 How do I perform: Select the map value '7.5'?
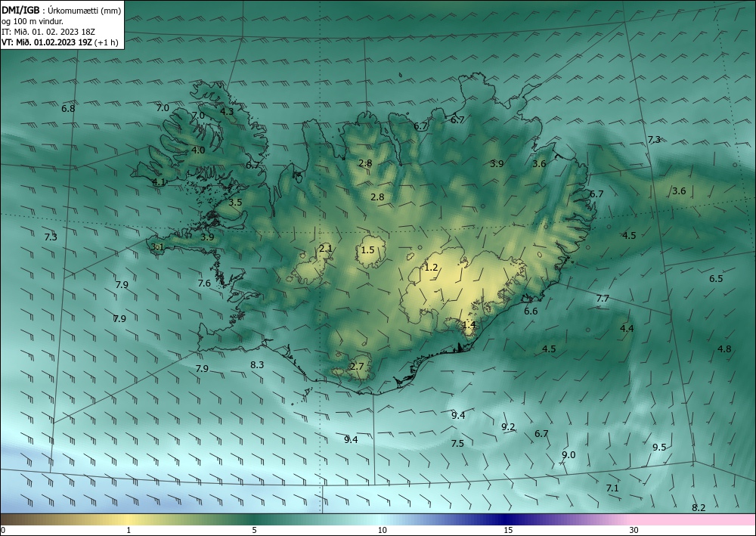tap(457, 443)
